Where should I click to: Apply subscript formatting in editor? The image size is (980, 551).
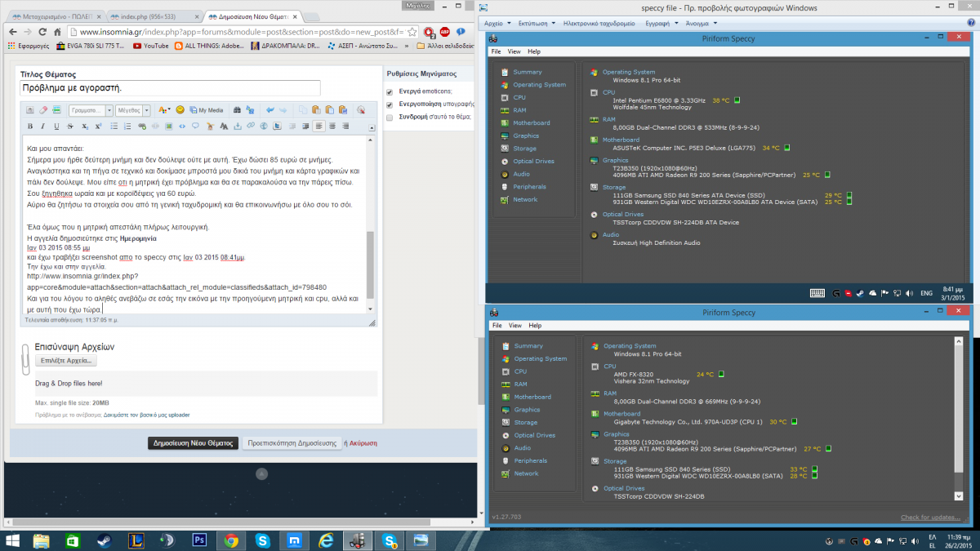(x=85, y=127)
